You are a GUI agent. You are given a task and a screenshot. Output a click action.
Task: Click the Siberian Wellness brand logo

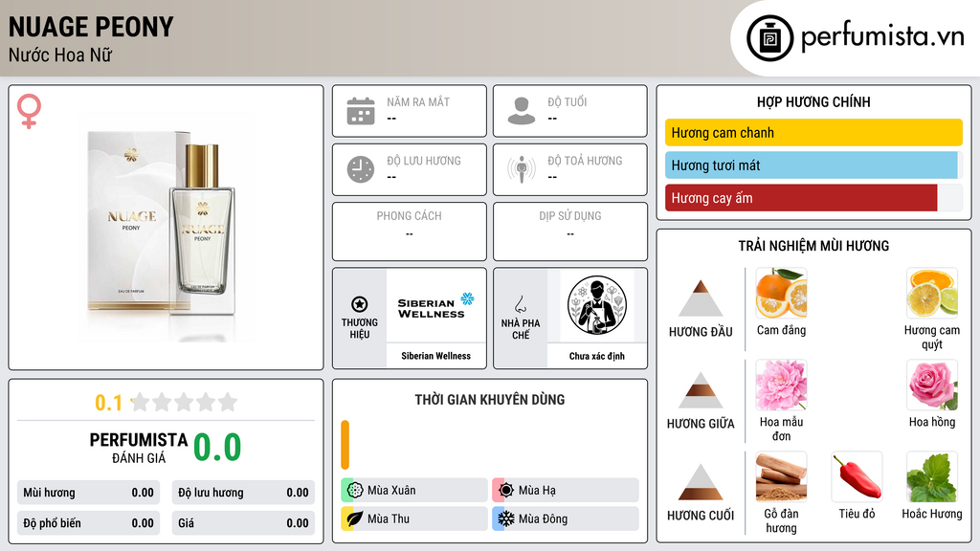435,305
